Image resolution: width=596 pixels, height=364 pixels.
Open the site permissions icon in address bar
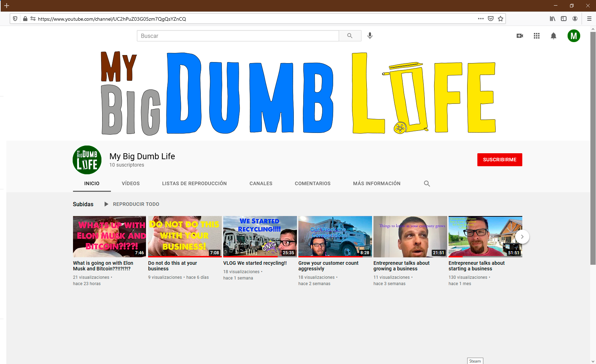click(x=33, y=19)
